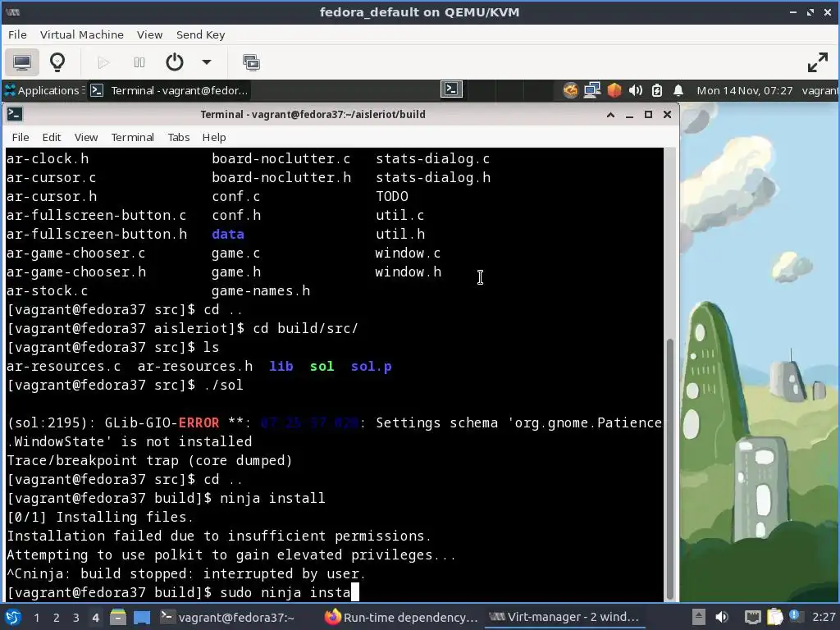The height and width of the screenshot is (630, 840).
Task: Click the Mon 14 Nov, 07:27 clock
Action: tap(744, 90)
